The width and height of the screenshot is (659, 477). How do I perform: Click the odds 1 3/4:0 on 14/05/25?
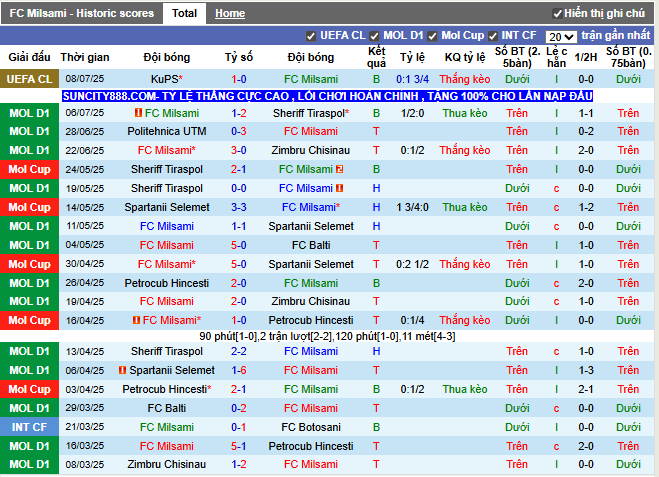point(412,207)
